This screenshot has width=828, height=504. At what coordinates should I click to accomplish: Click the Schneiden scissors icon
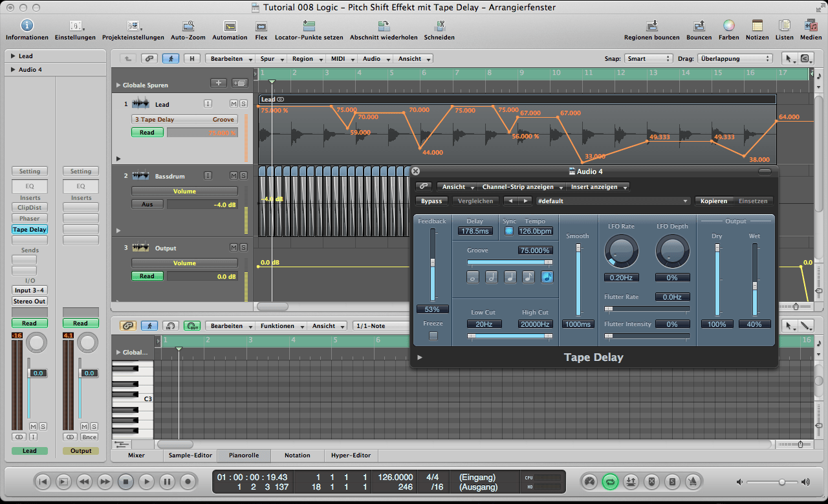point(439,27)
